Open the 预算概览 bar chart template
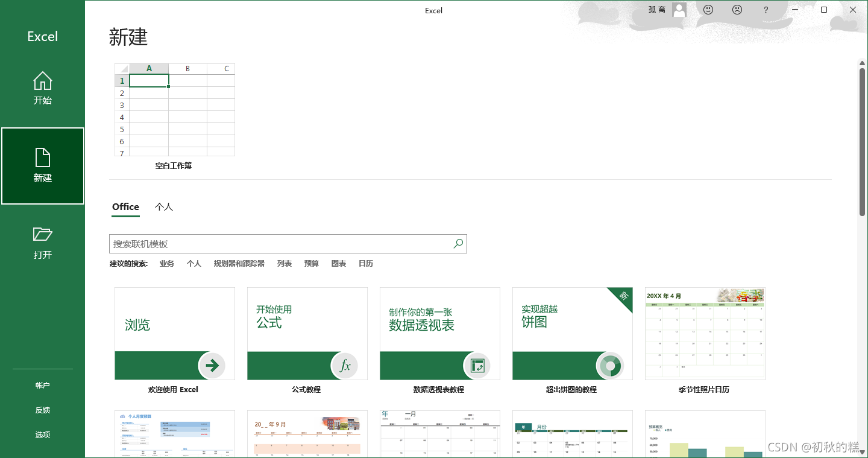Image resolution: width=868 pixels, height=458 pixels. click(x=705, y=434)
